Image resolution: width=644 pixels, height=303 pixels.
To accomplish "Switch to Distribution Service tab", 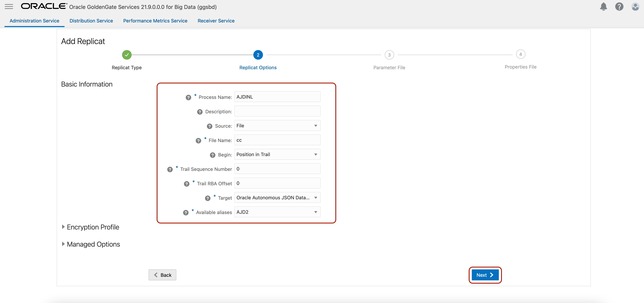I will point(91,21).
